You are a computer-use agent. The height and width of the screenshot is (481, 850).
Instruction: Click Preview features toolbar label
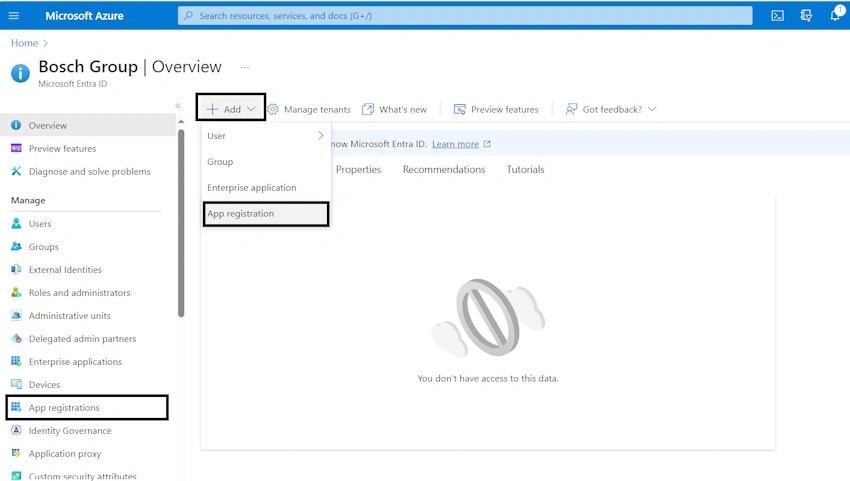(x=505, y=110)
